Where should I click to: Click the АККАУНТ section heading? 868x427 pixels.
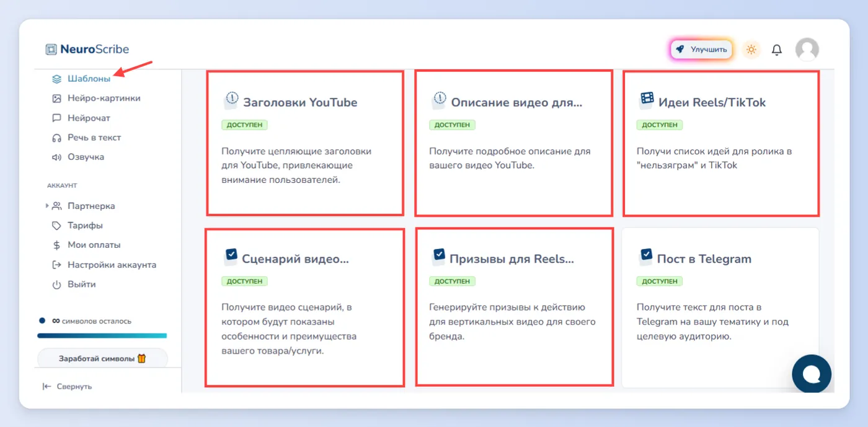tap(62, 185)
